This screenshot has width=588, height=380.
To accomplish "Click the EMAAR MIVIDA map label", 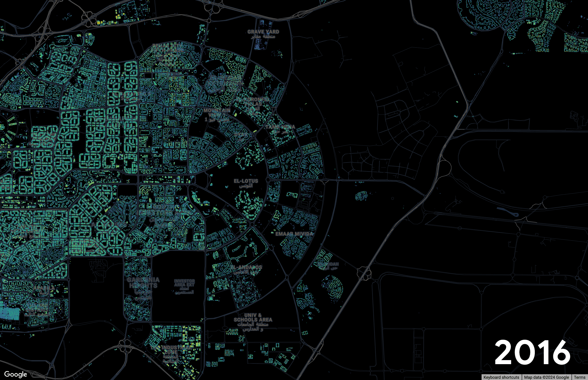I will (294, 234).
